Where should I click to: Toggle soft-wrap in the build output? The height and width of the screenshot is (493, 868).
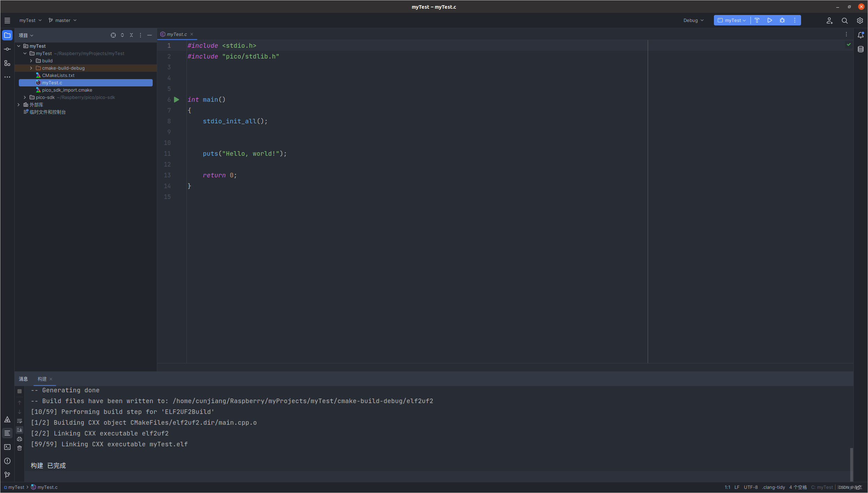[20, 421]
